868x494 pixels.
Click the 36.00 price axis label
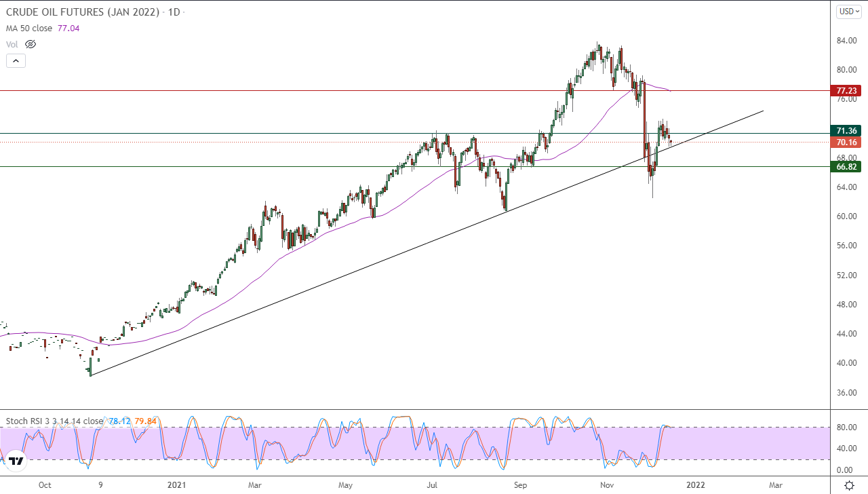click(x=846, y=392)
